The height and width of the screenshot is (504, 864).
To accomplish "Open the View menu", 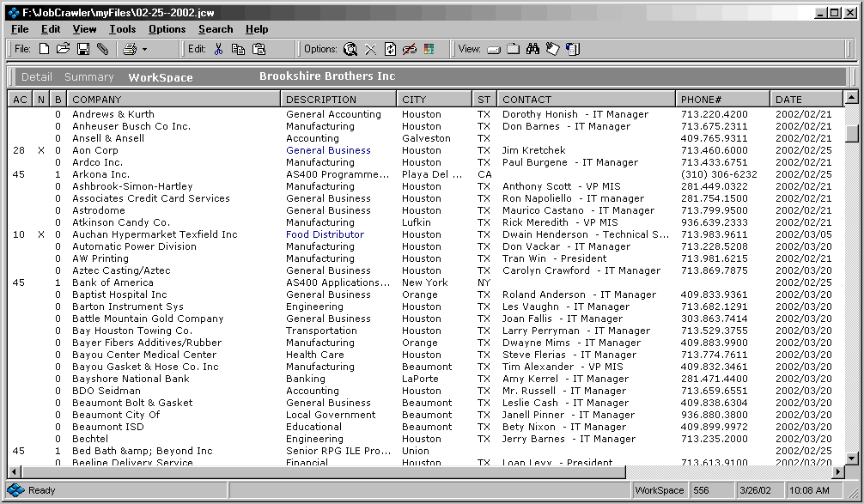I will (84, 29).
